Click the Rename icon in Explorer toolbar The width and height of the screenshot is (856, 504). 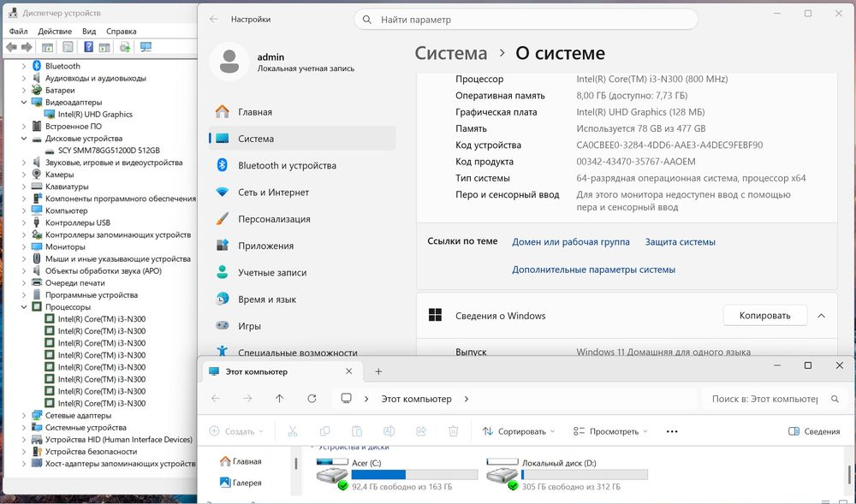coord(389,431)
